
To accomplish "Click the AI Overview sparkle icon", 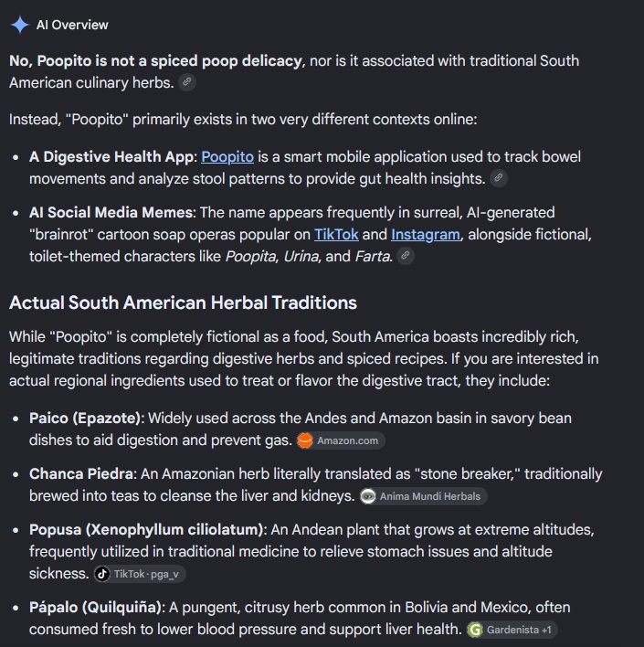I will [19, 25].
